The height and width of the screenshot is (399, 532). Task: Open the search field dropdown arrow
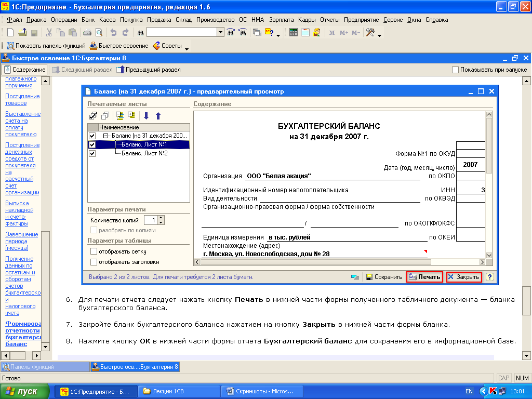[220, 33]
